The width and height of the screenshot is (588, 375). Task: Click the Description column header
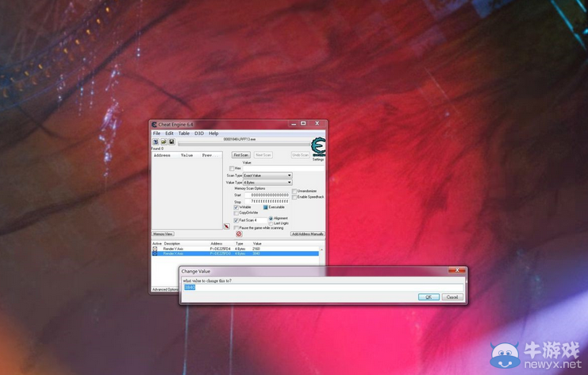171,244
